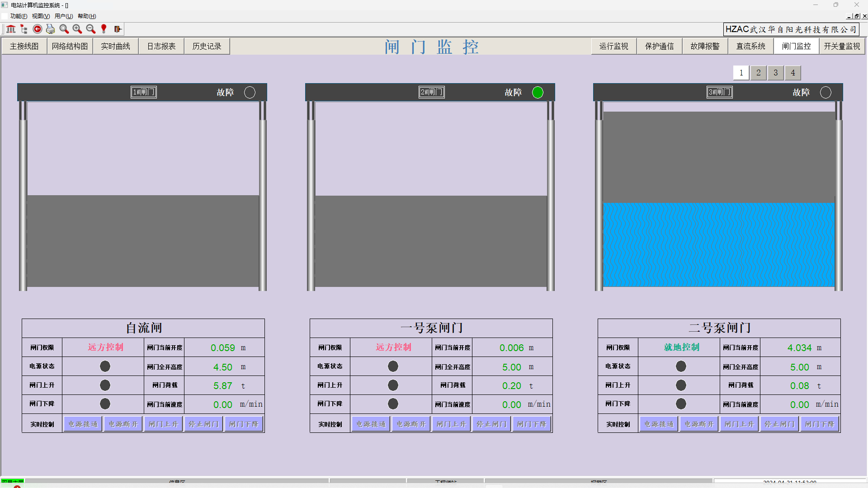
Task: Click the 2#闸门 green fault indicator
Action: pyautogui.click(x=538, y=92)
